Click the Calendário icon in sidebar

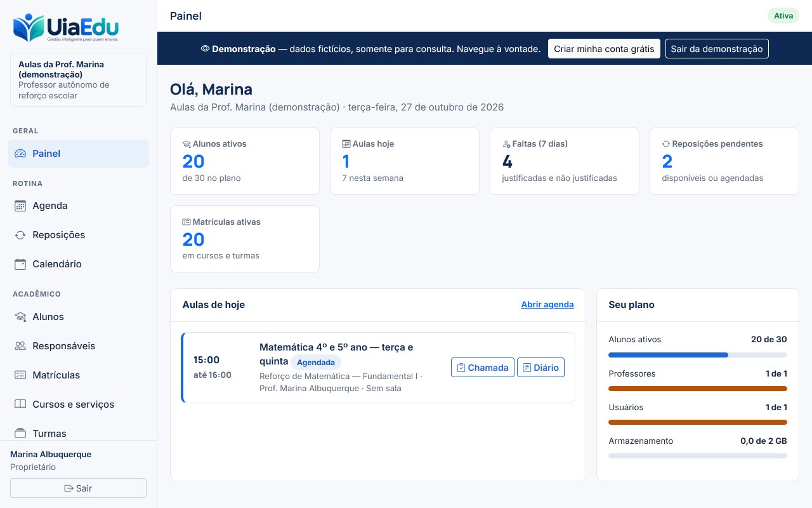click(20, 264)
